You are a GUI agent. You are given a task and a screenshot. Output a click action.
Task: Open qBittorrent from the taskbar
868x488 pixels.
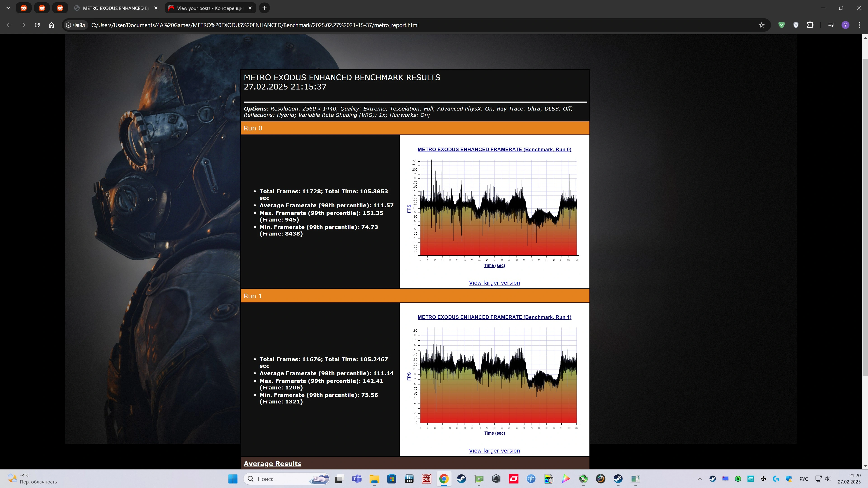pyautogui.click(x=531, y=479)
